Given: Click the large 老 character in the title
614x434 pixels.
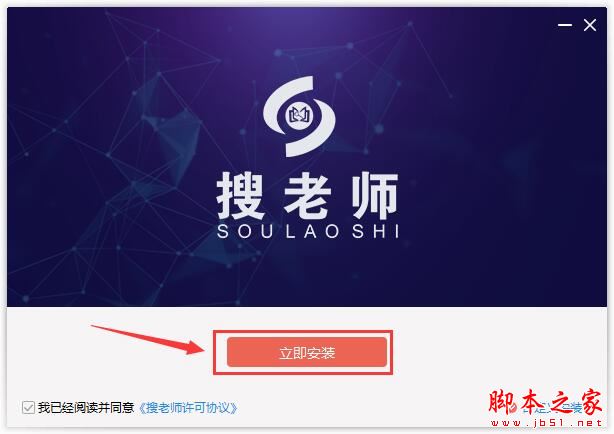Looking at the screenshot, I should [307, 195].
